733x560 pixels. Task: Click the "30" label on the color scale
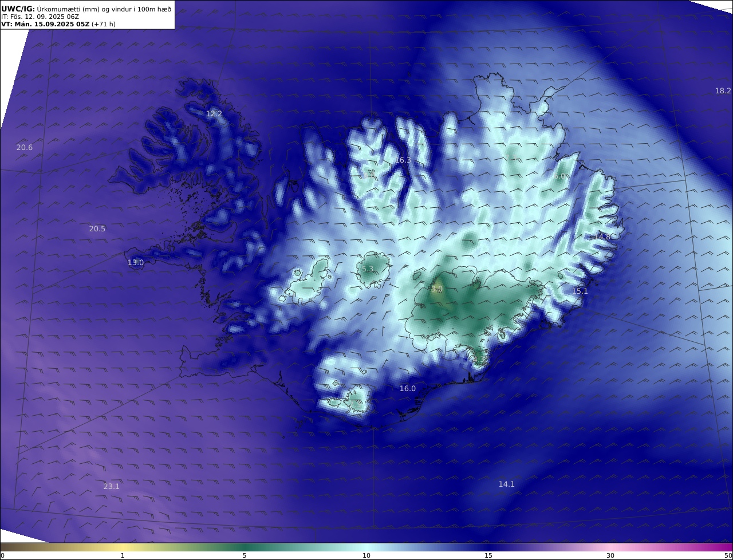coord(610,555)
